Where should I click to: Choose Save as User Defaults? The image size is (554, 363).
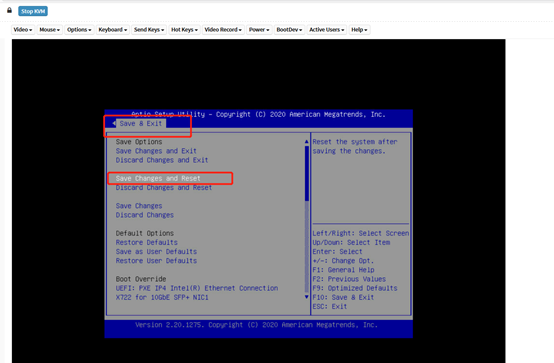click(156, 252)
